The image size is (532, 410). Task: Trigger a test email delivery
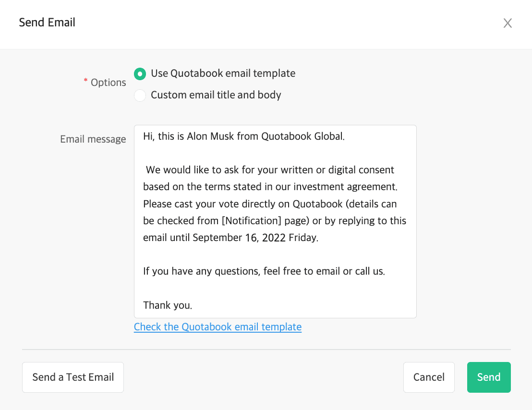tap(73, 377)
